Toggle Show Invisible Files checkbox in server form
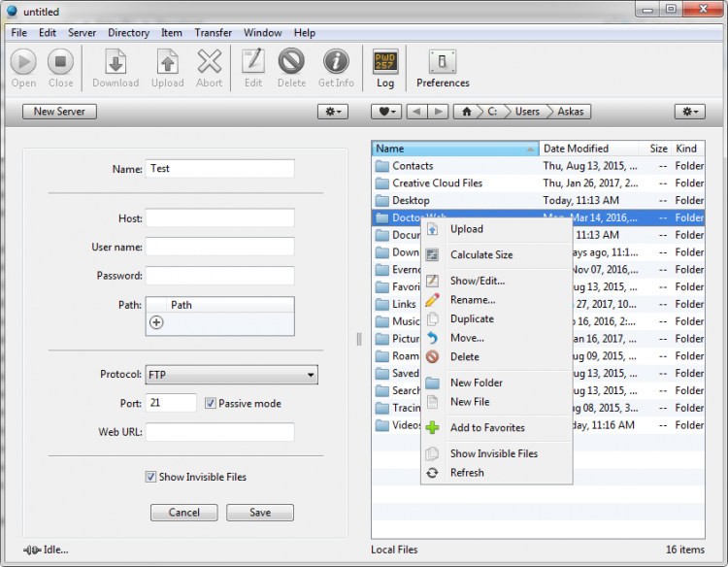This screenshot has height=567, width=728. (x=150, y=477)
